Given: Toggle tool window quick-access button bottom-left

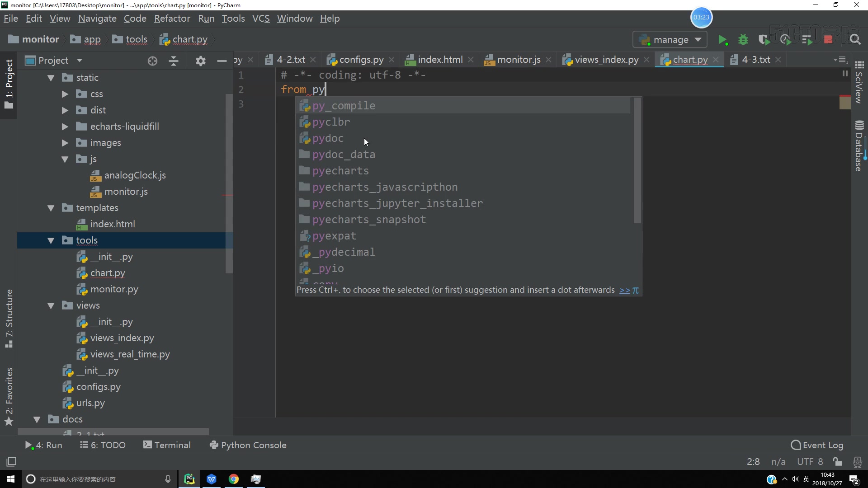Looking at the screenshot, I should [x=11, y=462].
